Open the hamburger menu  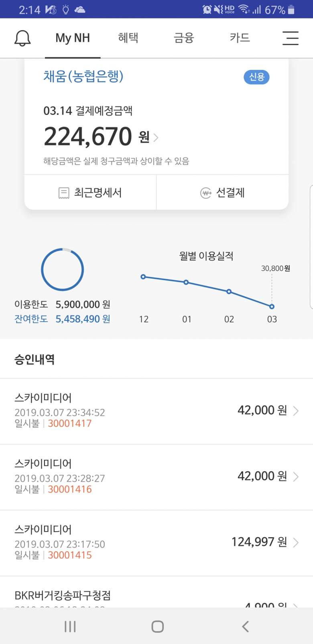(290, 38)
